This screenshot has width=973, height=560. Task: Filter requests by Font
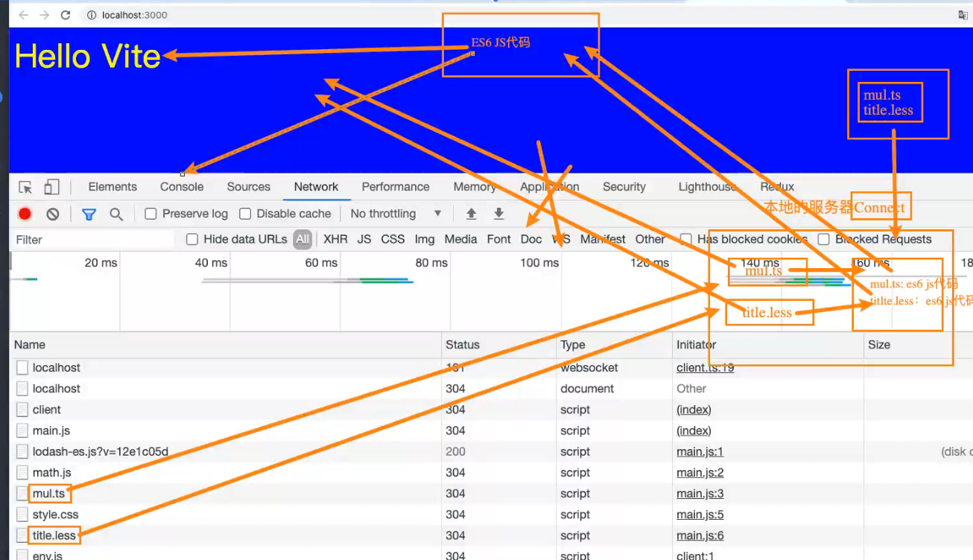[x=499, y=239]
